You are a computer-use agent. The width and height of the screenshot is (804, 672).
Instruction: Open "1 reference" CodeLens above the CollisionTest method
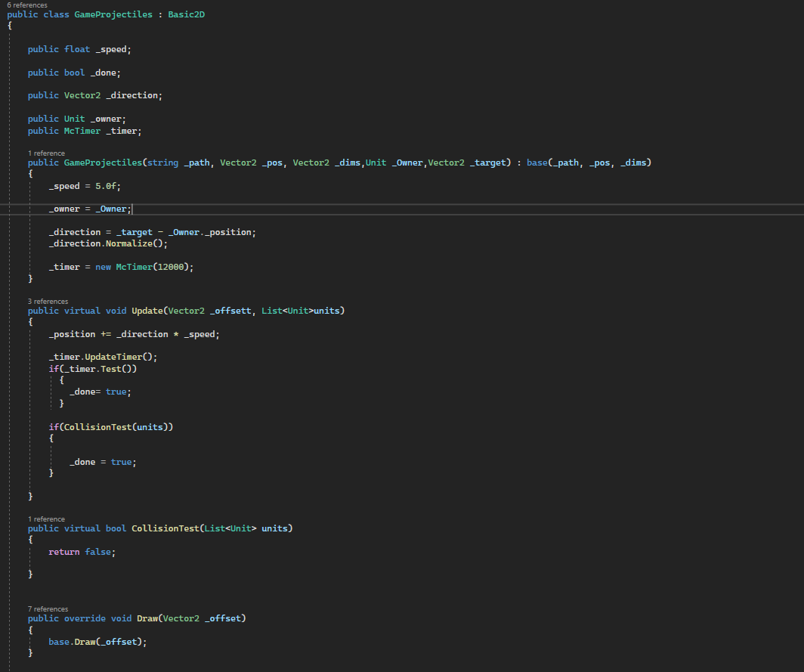pos(46,519)
